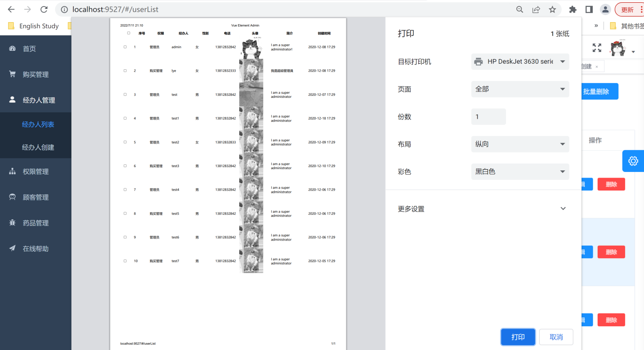The width and height of the screenshot is (644, 350).
Task: Click the 更新 browser update button
Action: click(x=629, y=9)
